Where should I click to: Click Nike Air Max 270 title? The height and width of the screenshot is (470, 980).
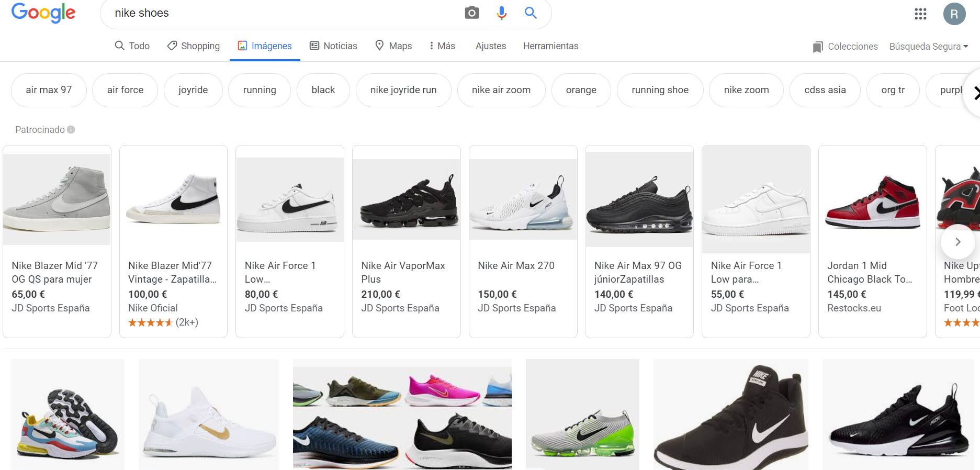click(x=516, y=265)
